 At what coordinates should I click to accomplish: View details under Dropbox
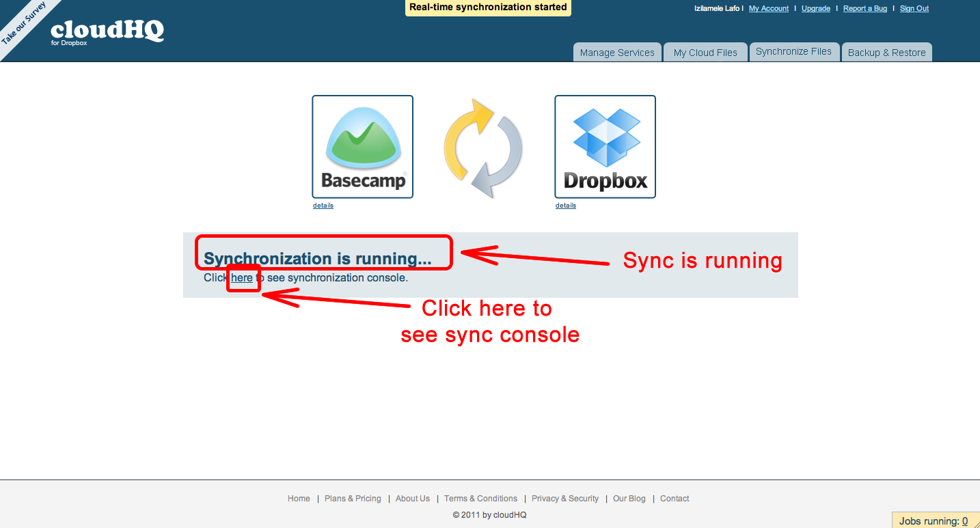tap(566, 206)
